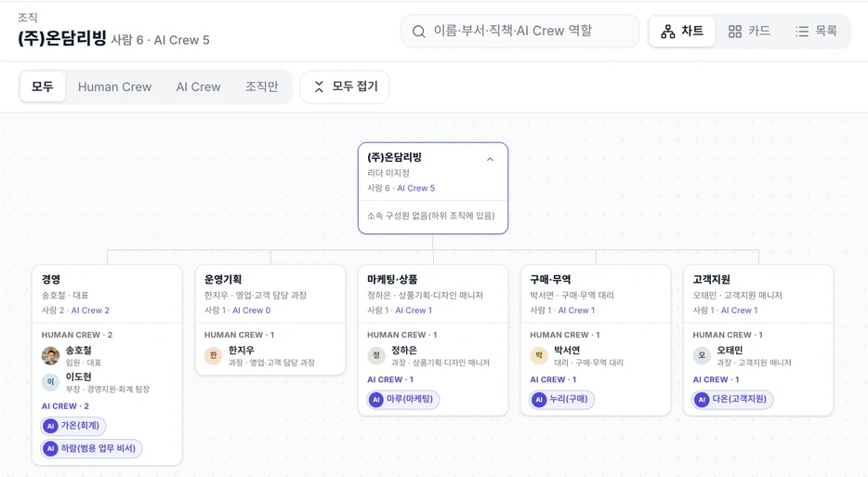The width and height of the screenshot is (868, 477).
Task: Select the AI Crew filter tab
Action: coord(198,87)
